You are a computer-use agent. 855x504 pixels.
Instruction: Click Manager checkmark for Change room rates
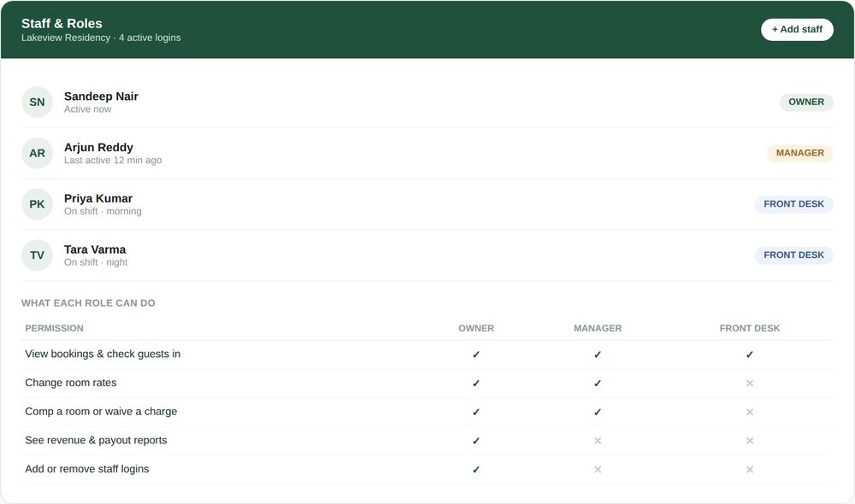[598, 384]
